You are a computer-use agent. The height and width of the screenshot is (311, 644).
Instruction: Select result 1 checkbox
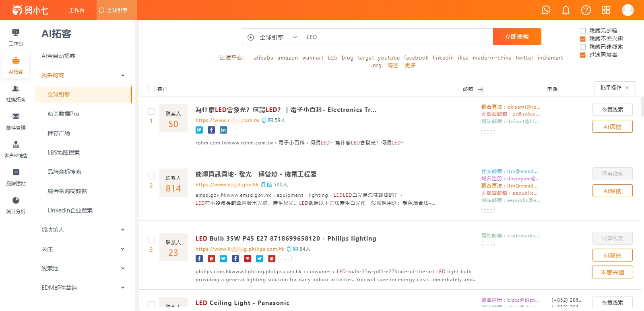(151, 111)
